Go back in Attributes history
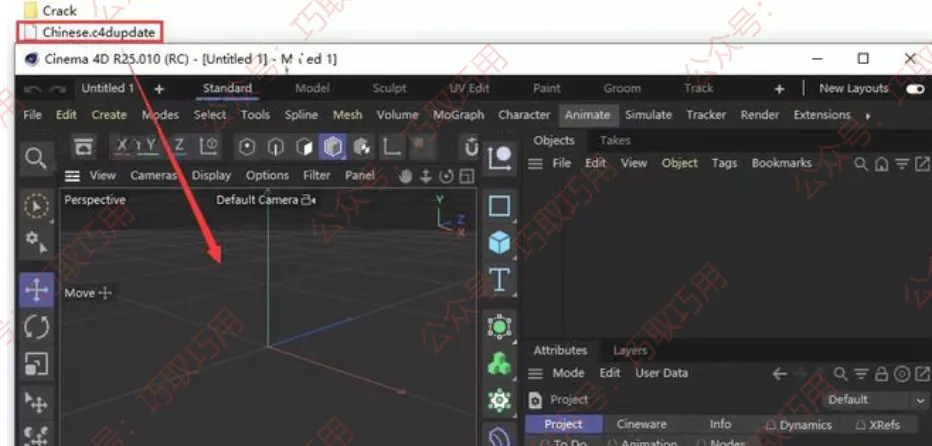Image resolution: width=932 pixels, height=446 pixels. [x=779, y=374]
